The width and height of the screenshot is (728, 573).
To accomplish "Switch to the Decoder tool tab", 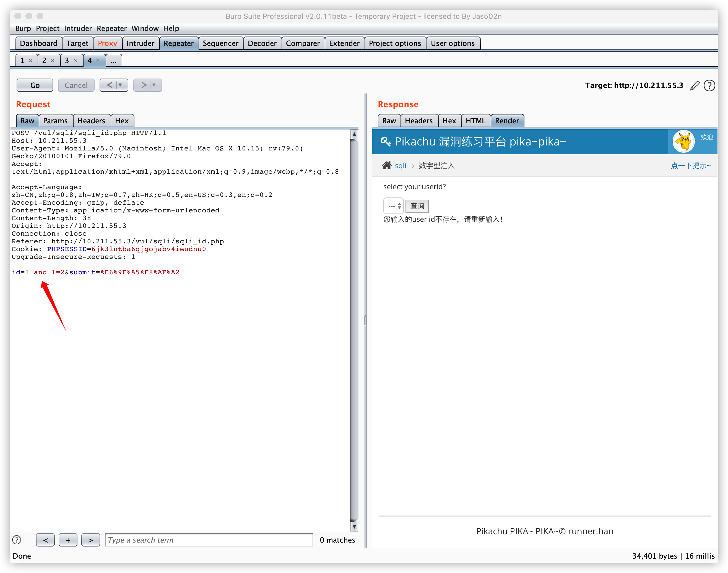I will (x=262, y=43).
